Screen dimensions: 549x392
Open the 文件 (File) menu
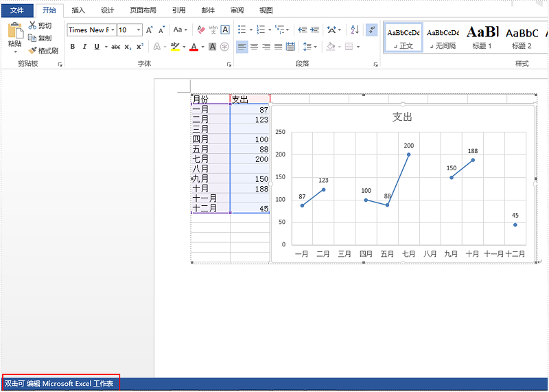tap(16, 10)
